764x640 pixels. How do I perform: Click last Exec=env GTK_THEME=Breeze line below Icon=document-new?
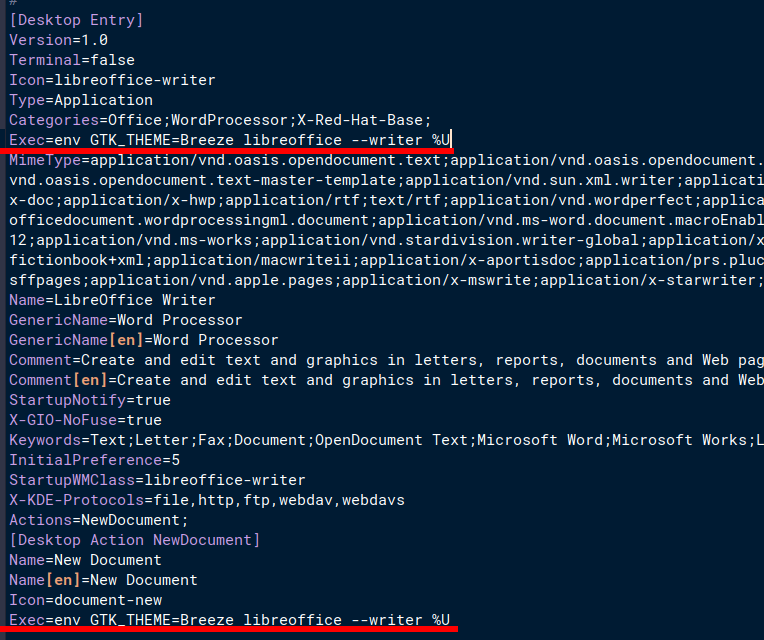(229, 619)
